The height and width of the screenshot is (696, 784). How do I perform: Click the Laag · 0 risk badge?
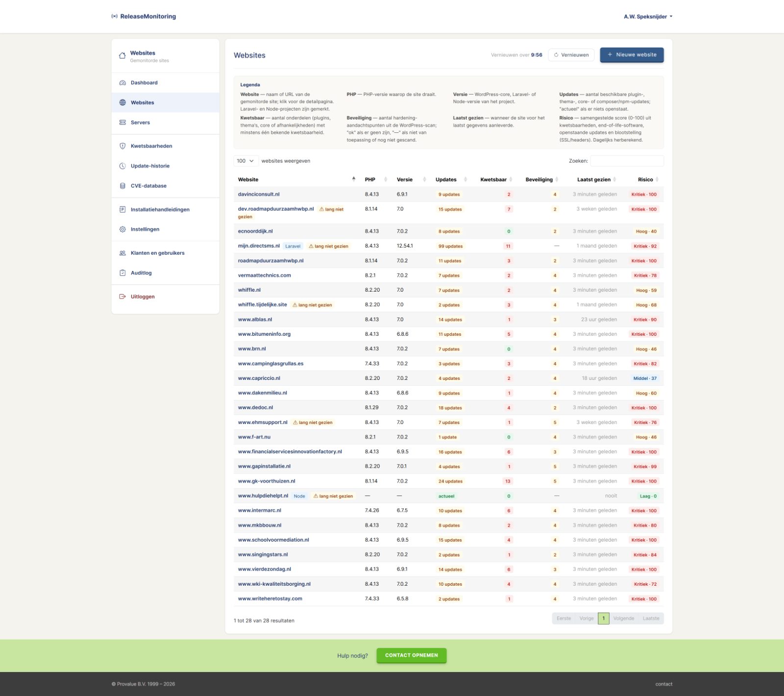(648, 496)
